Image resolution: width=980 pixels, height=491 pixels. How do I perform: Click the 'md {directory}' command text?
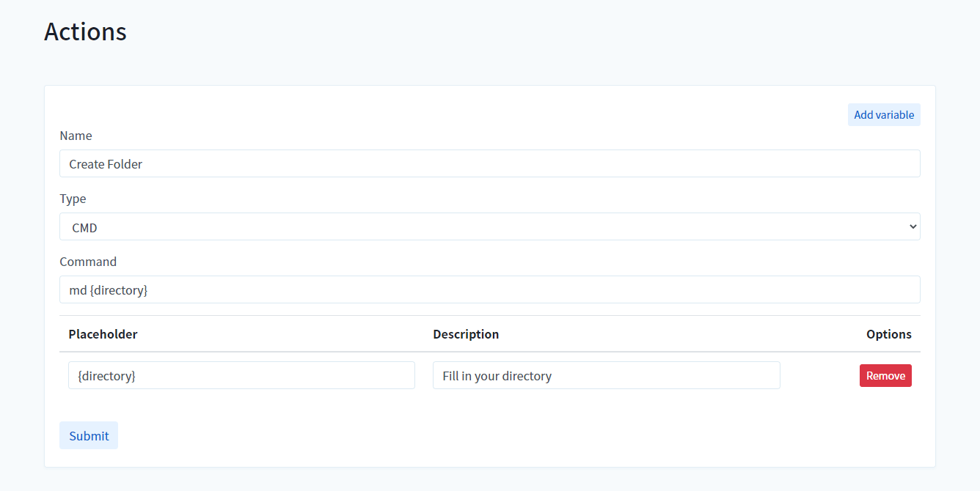pos(109,290)
